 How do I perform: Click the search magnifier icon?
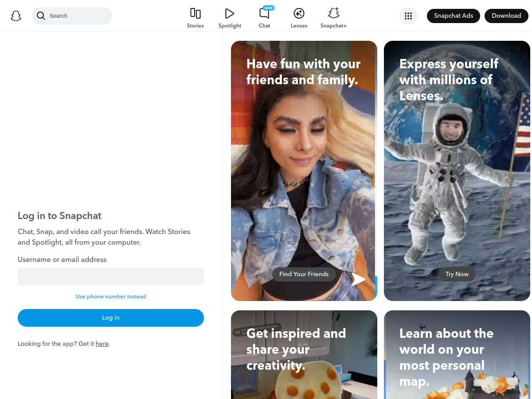pyautogui.click(x=41, y=16)
